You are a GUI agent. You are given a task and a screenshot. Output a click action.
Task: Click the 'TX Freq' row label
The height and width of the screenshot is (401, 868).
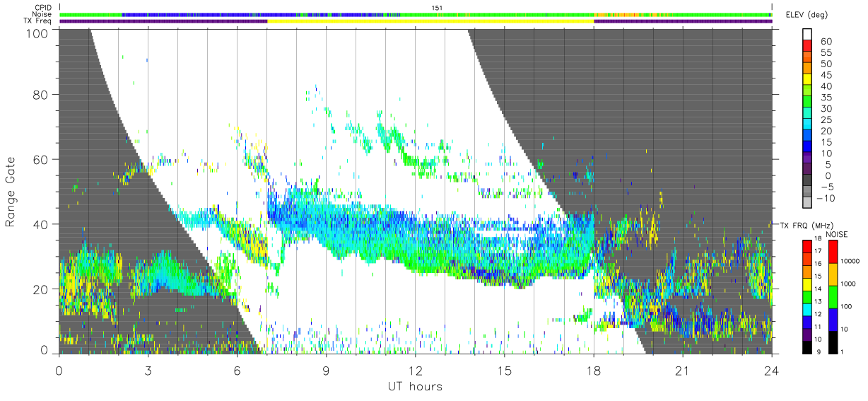(38, 21)
